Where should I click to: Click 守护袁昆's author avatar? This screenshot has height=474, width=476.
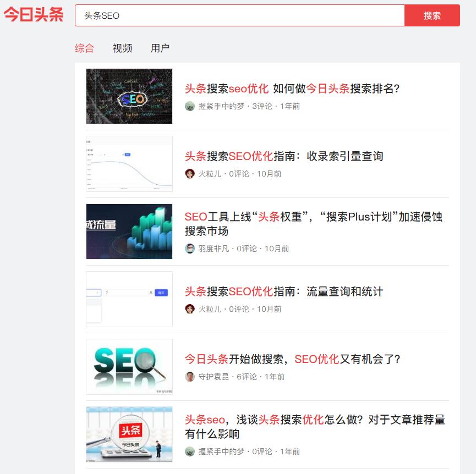(189, 377)
